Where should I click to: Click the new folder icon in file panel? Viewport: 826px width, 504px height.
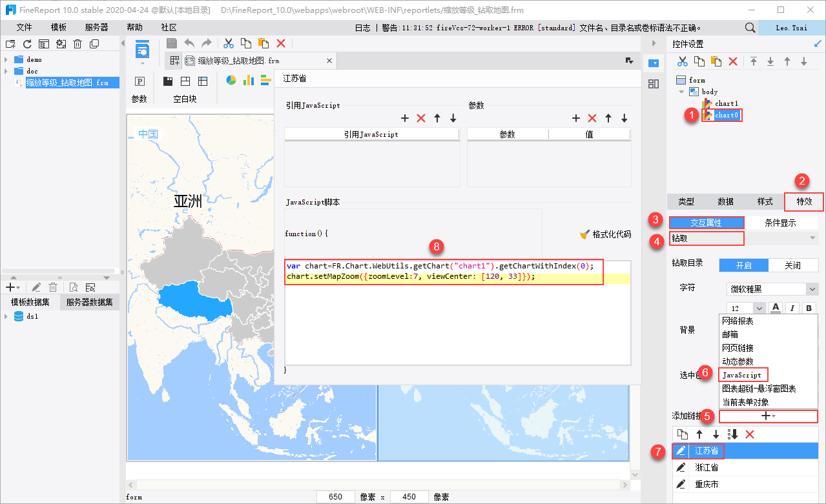pos(10,44)
